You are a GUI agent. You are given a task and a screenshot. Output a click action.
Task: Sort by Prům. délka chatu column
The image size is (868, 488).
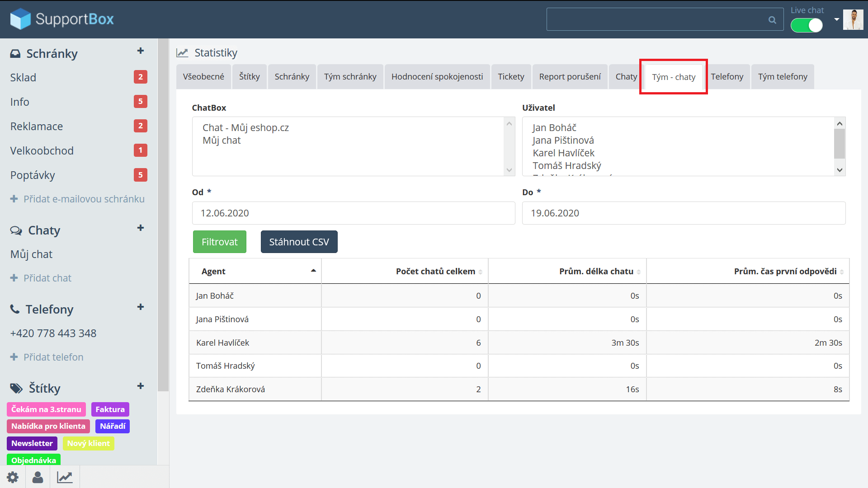(596, 271)
